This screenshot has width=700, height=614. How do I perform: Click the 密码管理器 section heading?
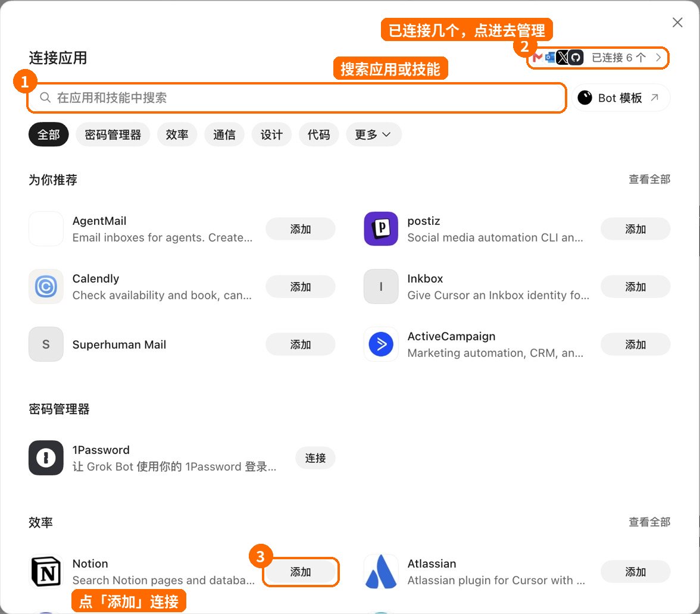pyautogui.click(x=59, y=409)
